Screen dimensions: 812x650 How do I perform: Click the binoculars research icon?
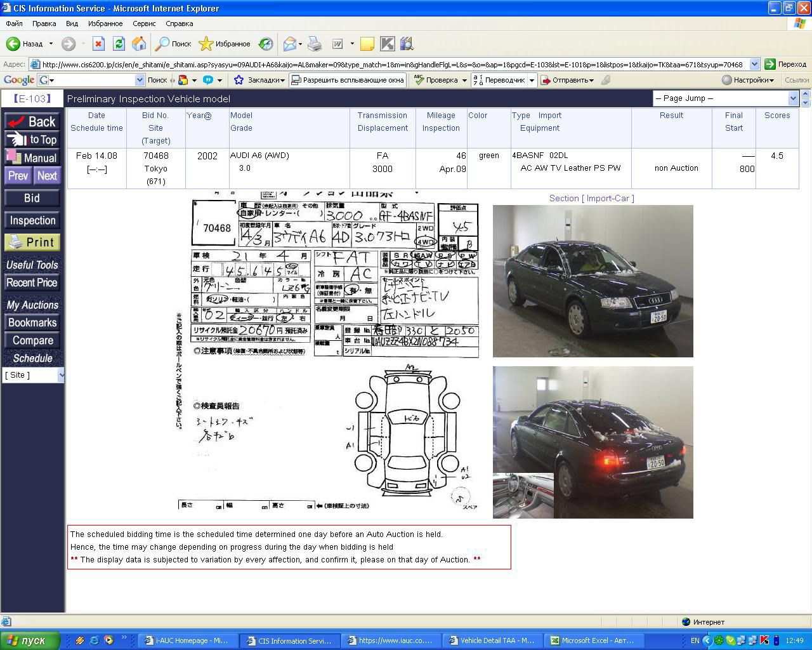tap(407, 44)
